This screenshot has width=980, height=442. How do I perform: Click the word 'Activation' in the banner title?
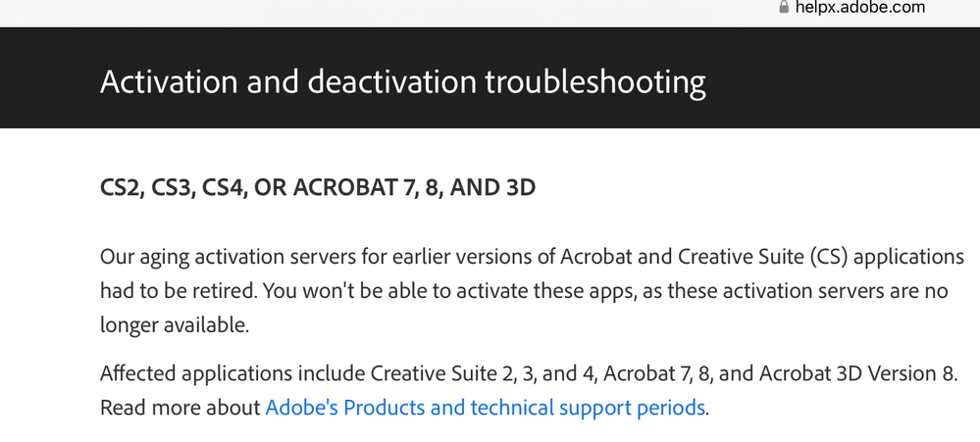coord(169,81)
